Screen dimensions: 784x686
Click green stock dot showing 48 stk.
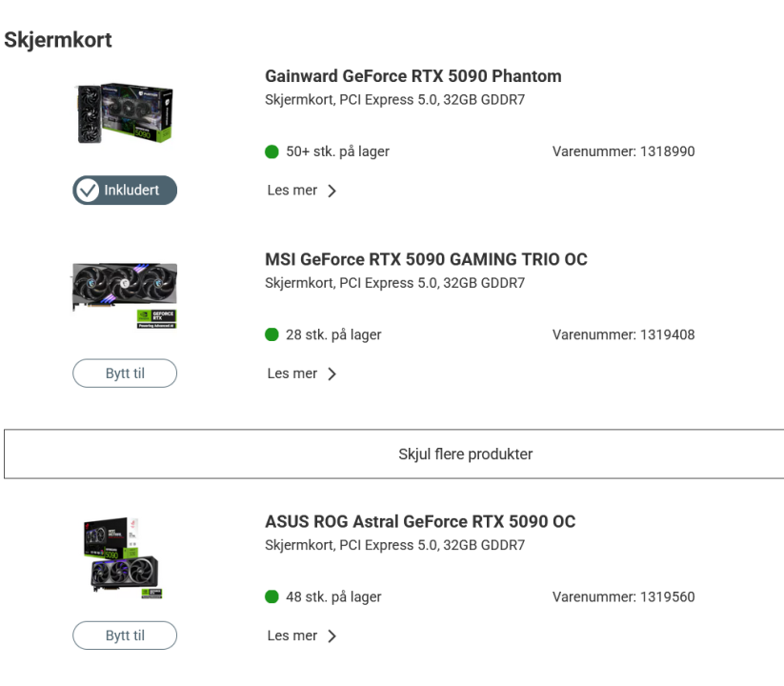(272, 597)
